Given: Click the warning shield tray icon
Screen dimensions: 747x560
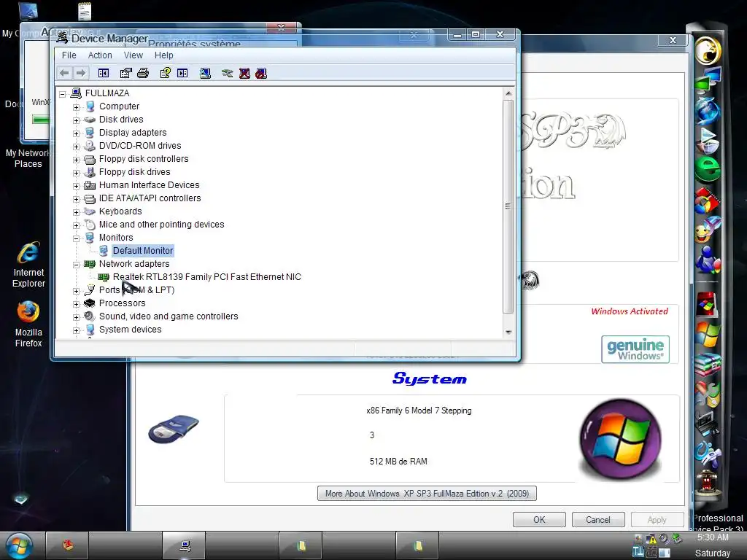Looking at the screenshot, I should tap(651, 539).
